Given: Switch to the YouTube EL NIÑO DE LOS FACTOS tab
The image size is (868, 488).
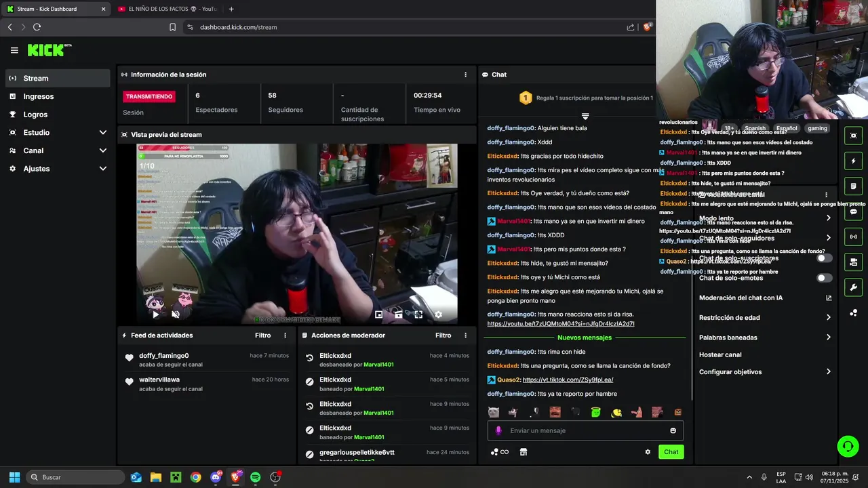Looking at the screenshot, I should click(166, 9).
